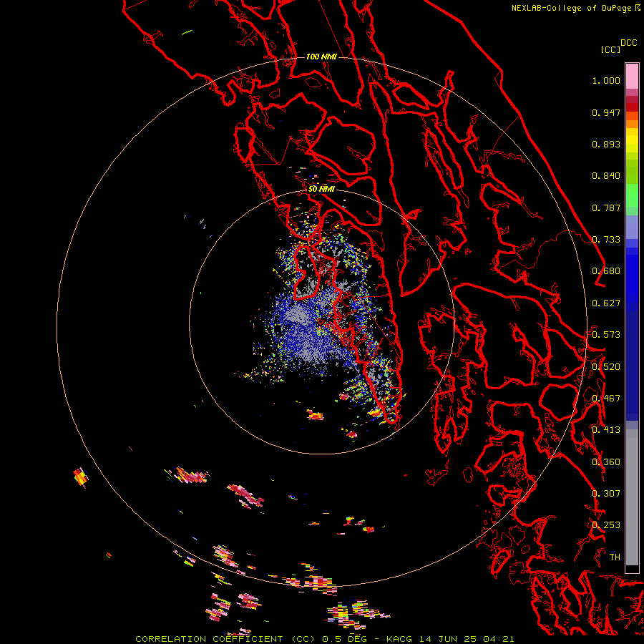Viewport: 644px width, 644px height.
Task: Click the 0.520 color scale value
Action: [x=606, y=367]
